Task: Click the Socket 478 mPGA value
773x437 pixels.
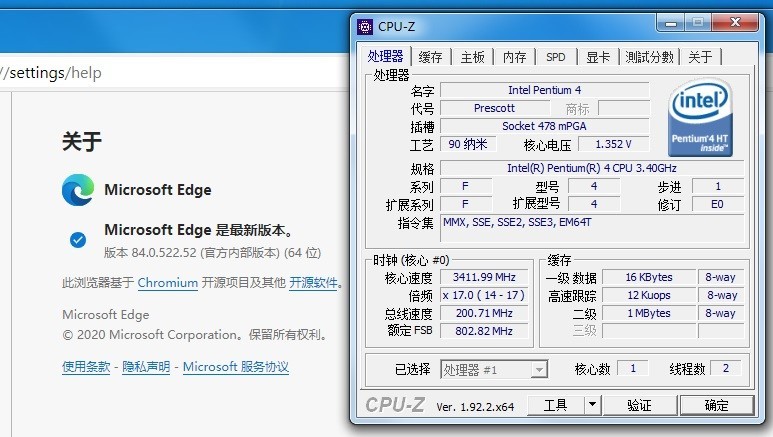Action: pyautogui.click(x=544, y=126)
